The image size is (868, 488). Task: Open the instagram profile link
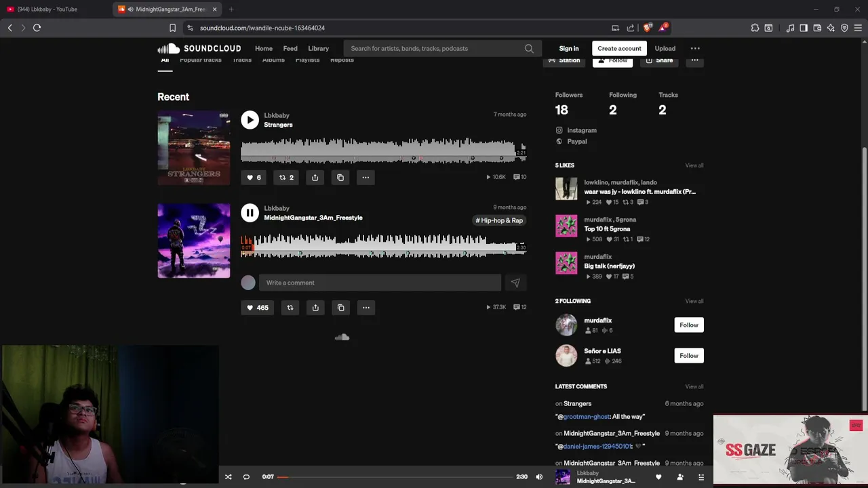576,130
